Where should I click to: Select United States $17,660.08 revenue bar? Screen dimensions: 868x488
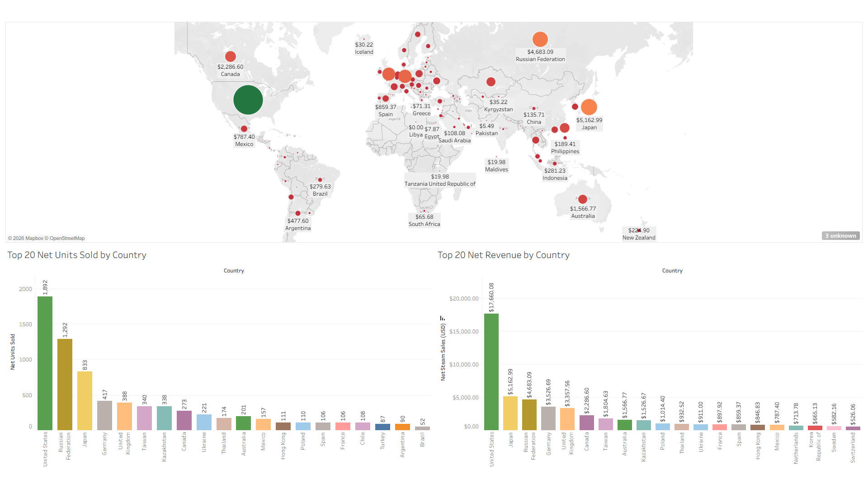click(491, 371)
